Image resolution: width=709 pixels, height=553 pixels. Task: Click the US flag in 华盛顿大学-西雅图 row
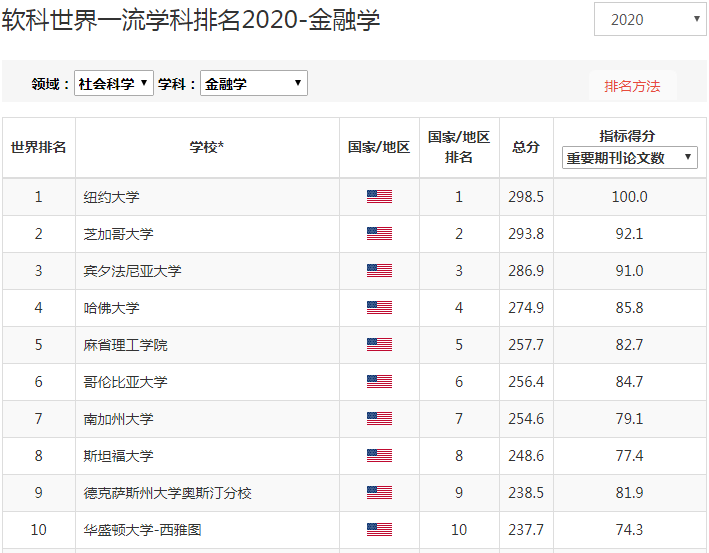tap(379, 530)
